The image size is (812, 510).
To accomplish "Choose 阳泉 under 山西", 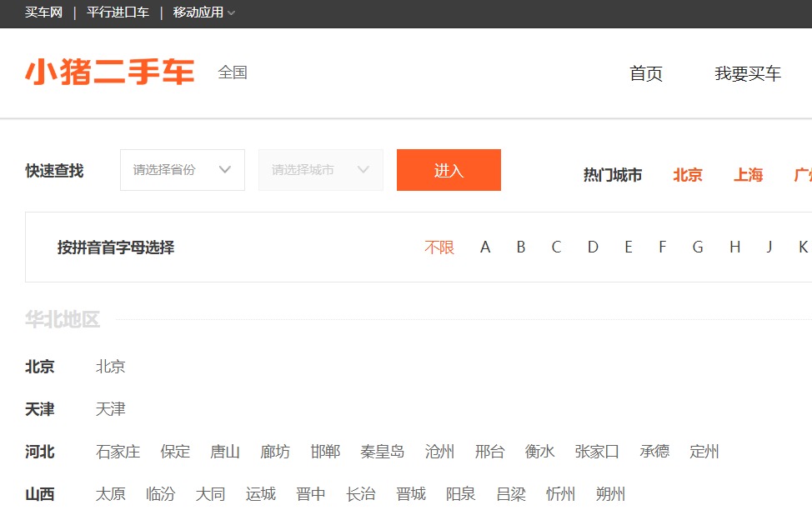I will (x=461, y=494).
